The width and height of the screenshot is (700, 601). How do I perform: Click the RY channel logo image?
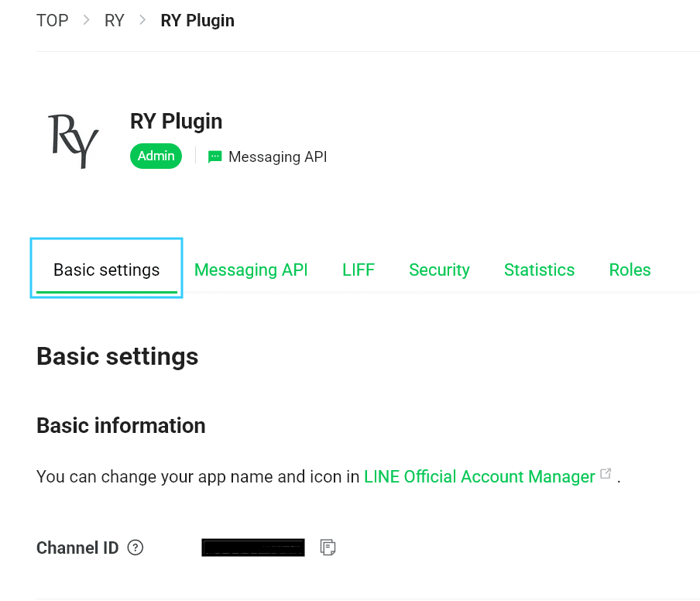point(74,139)
